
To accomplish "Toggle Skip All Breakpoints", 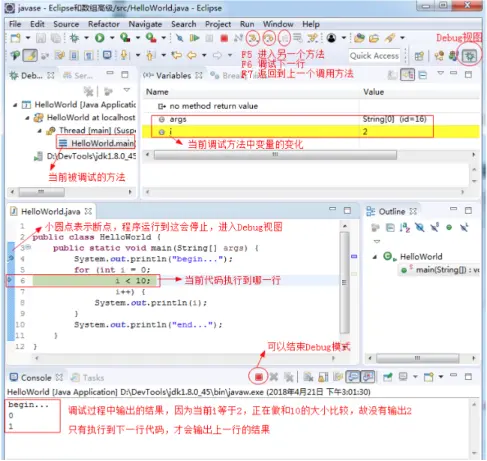I will [x=179, y=38].
